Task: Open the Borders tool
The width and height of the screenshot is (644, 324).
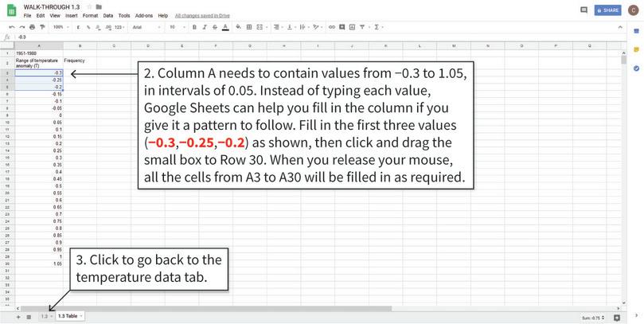Action: tap(249, 27)
